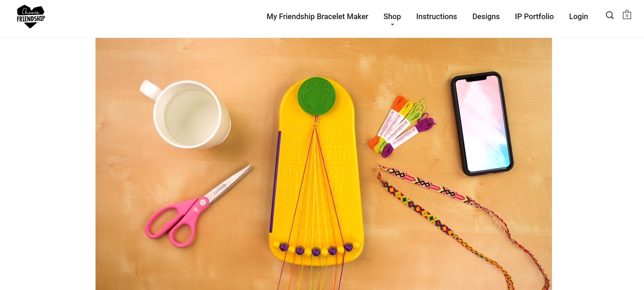Viewport: 644px width, 290px height.
Task: Click the finished woven friendship bracelets
Action: click(464, 226)
